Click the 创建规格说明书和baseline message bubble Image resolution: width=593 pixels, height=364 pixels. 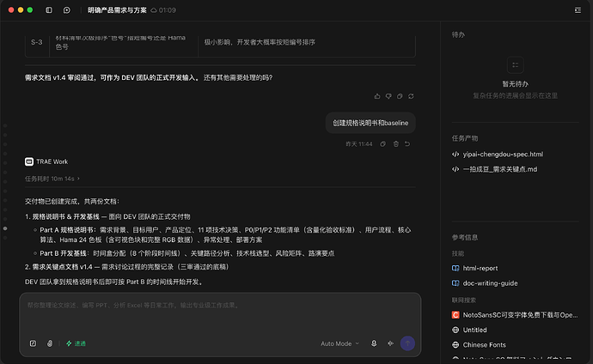click(x=370, y=123)
